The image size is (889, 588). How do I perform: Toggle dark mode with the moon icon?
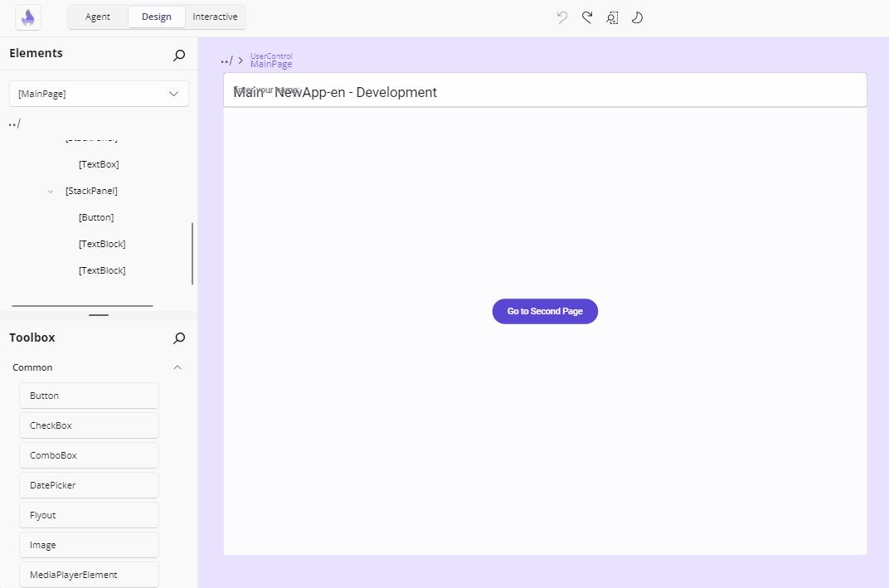click(637, 17)
